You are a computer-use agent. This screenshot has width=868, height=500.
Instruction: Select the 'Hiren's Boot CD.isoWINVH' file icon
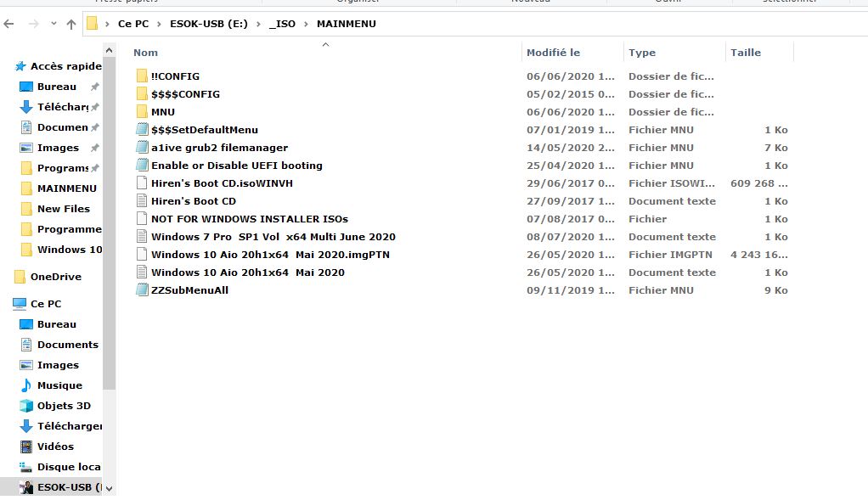coord(142,183)
